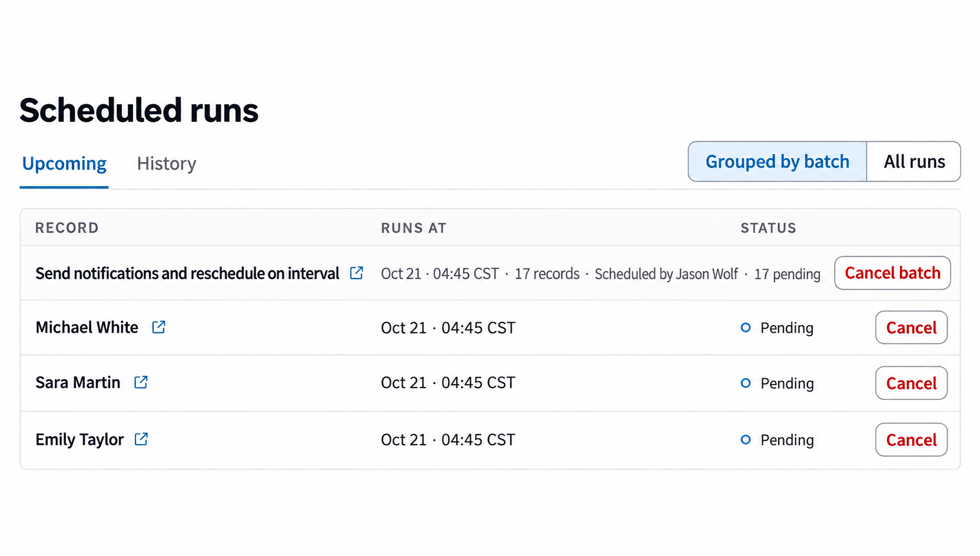980x556 pixels.
Task: Click 'Scheduled by Jason Wolf' text
Action: 666,274
